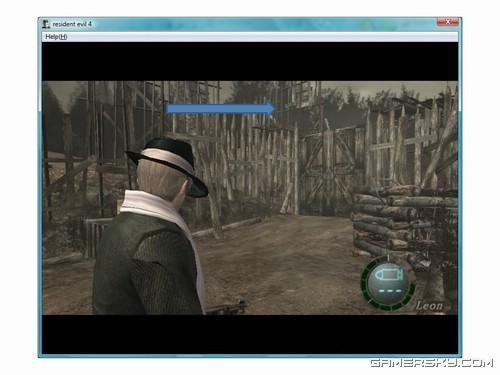
Task: Click the GAMERSKY.COM watermark
Action: (431, 363)
